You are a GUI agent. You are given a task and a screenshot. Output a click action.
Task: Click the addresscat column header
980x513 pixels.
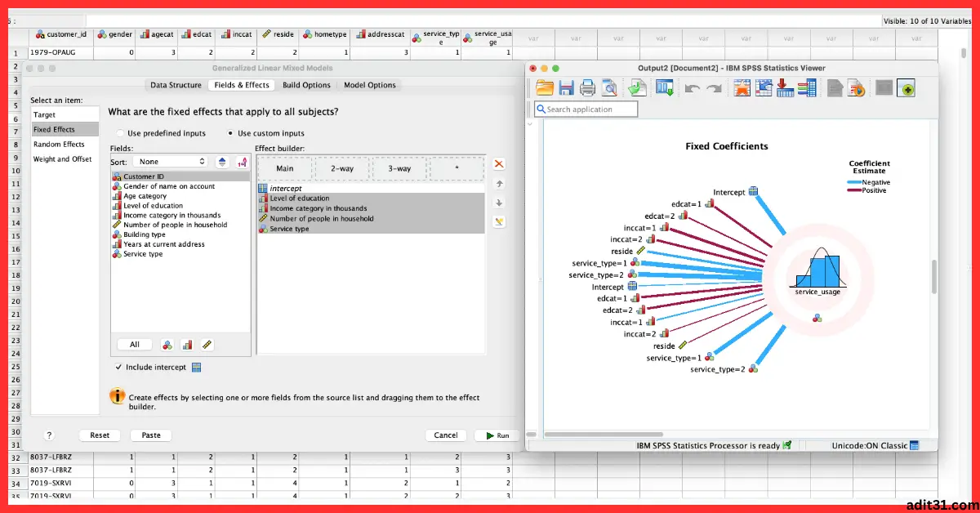click(x=381, y=36)
